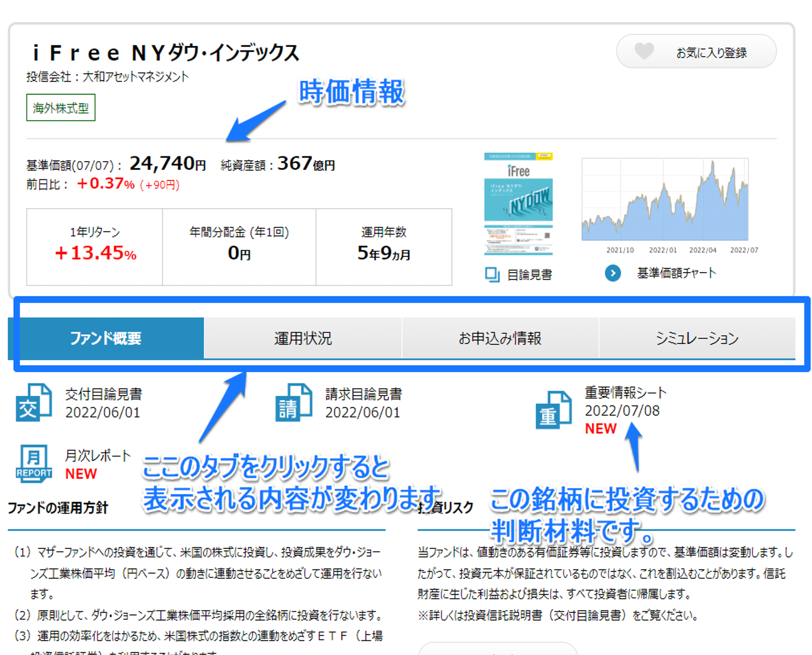812x655 pixels.
Task: Click the お気に入り登録 button
Action: 696,51
